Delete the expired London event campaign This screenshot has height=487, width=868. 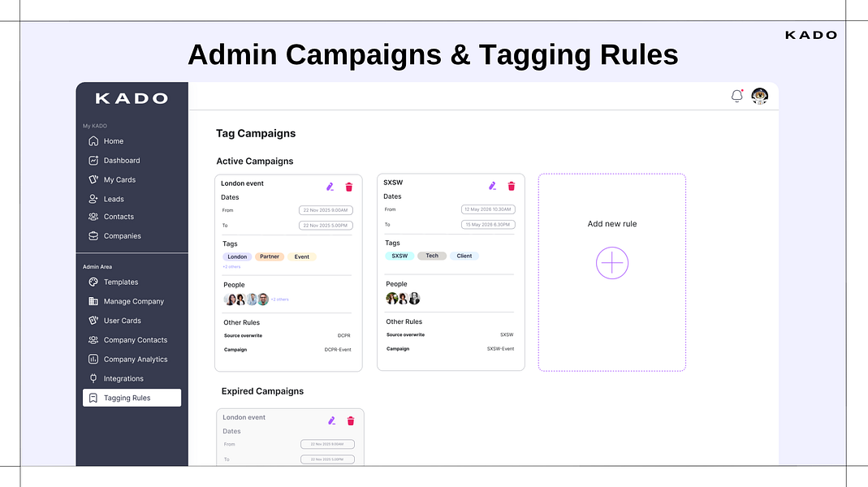coord(351,421)
